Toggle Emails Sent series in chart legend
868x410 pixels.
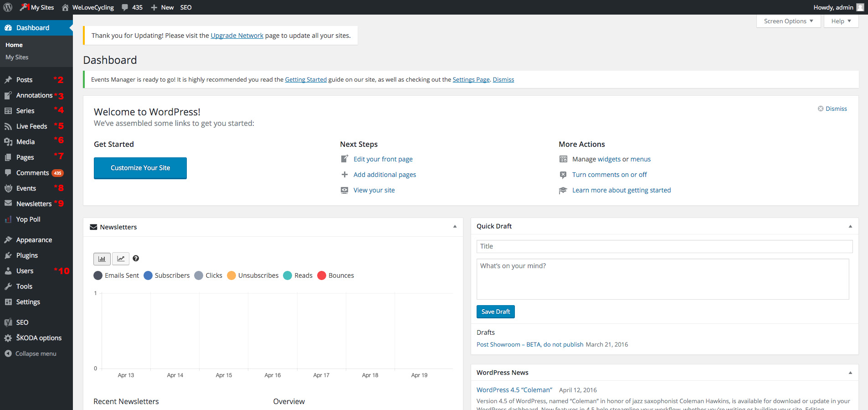click(x=116, y=275)
